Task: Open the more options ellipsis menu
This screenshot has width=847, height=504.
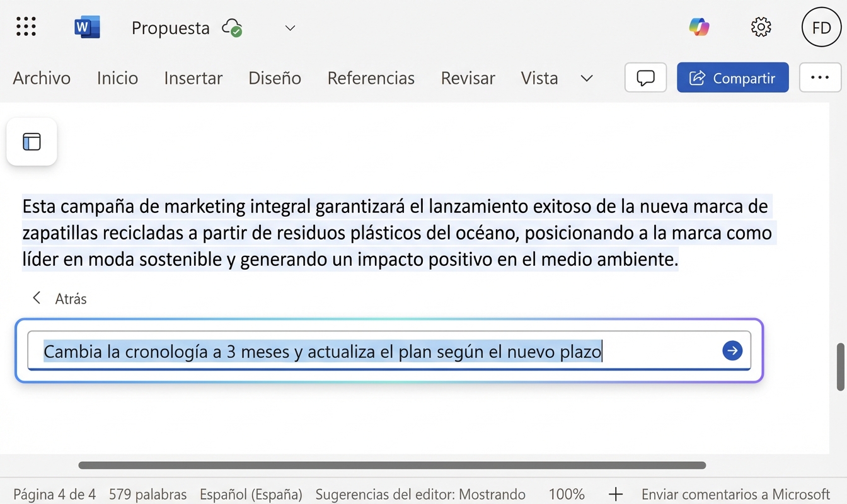Action: [819, 77]
